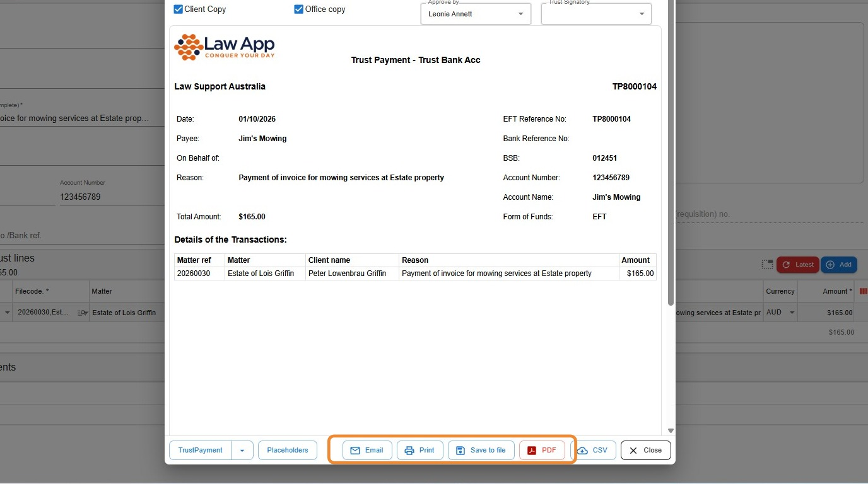Print the trust payment receipt
Screen dimensions: 868x484
tap(420, 450)
